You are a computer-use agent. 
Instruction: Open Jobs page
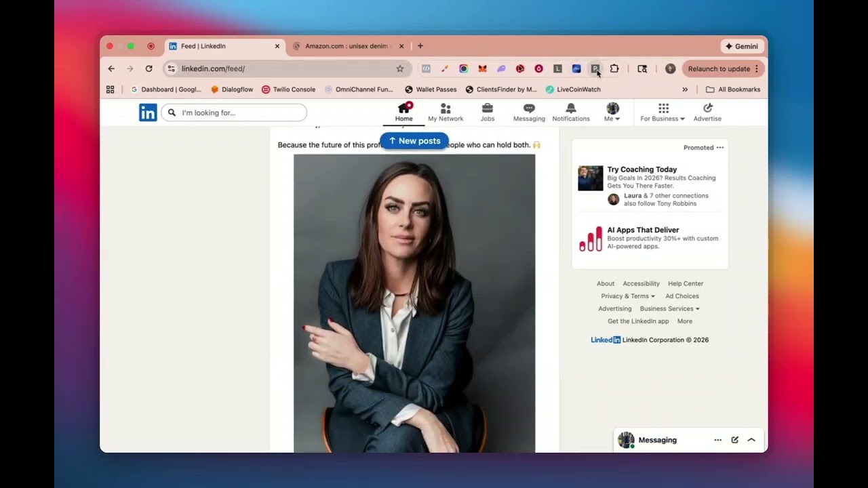(488, 113)
